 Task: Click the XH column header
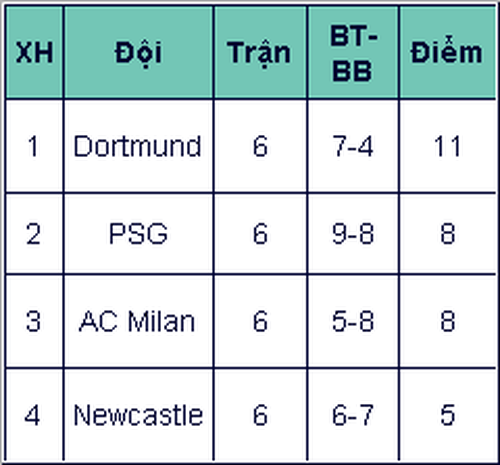pos(34,52)
